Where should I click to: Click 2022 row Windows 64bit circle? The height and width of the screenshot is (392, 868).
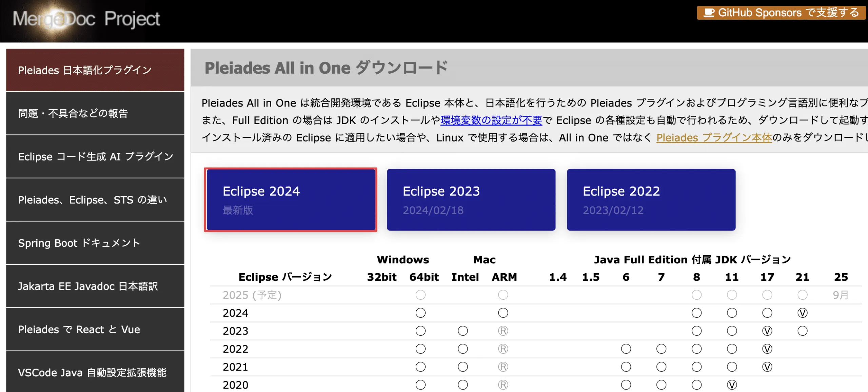click(420, 349)
